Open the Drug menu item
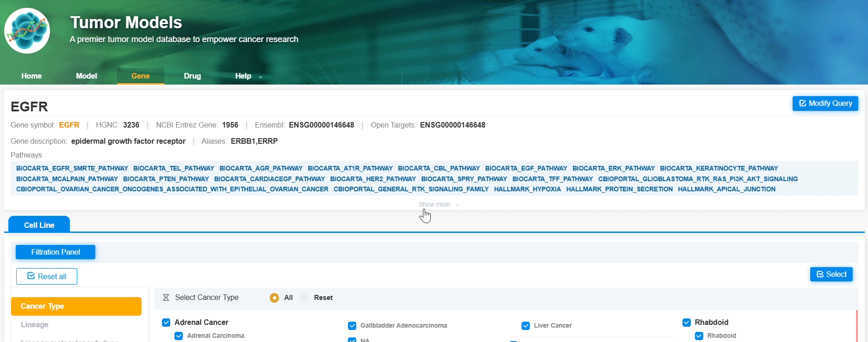 coord(192,76)
